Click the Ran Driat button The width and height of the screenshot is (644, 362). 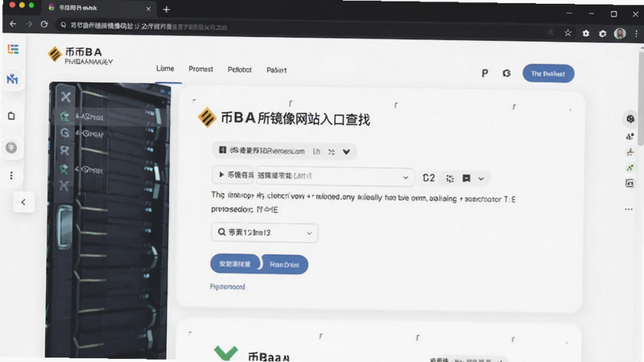[284, 265]
